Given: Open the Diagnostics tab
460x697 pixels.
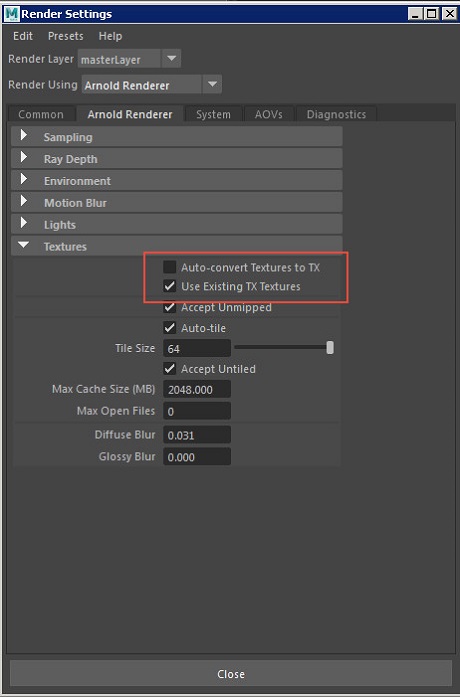Looking at the screenshot, I should tap(336, 114).
